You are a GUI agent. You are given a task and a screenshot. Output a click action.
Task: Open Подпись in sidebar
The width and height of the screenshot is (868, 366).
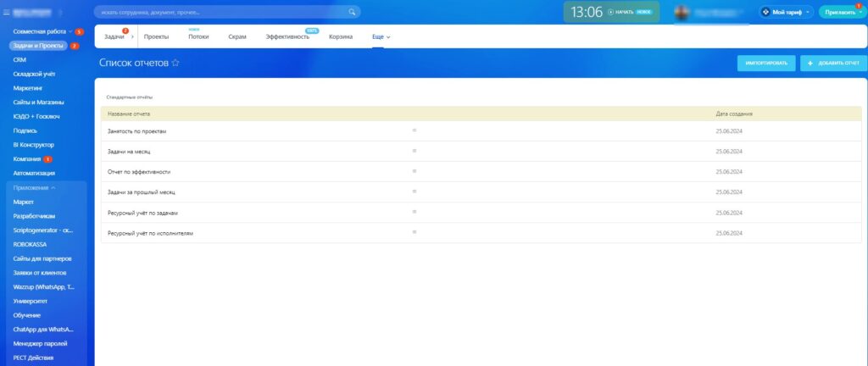pos(25,131)
